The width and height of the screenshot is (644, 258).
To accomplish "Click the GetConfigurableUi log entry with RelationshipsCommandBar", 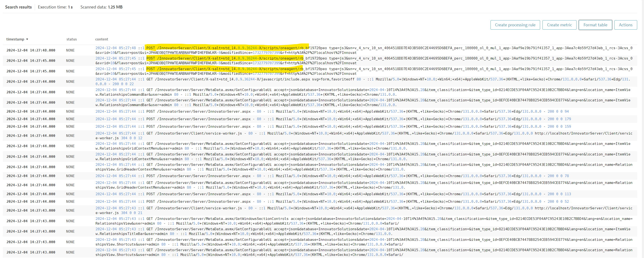I will tap(225, 92).
